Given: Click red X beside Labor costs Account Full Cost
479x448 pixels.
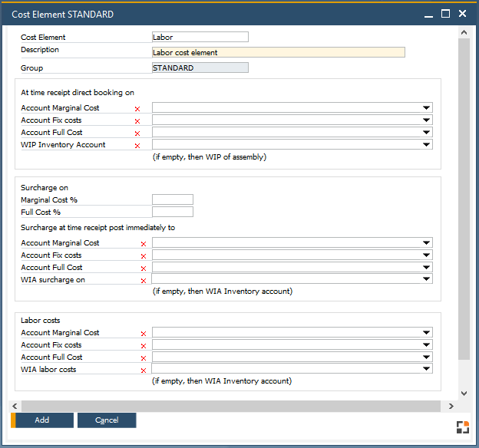Looking at the screenshot, I should coord(144,358).
